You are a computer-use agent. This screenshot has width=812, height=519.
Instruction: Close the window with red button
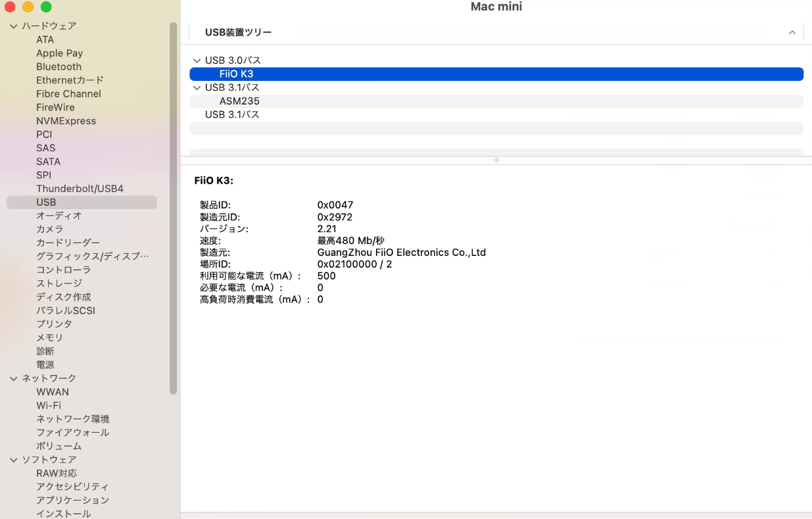coord(10,7)
